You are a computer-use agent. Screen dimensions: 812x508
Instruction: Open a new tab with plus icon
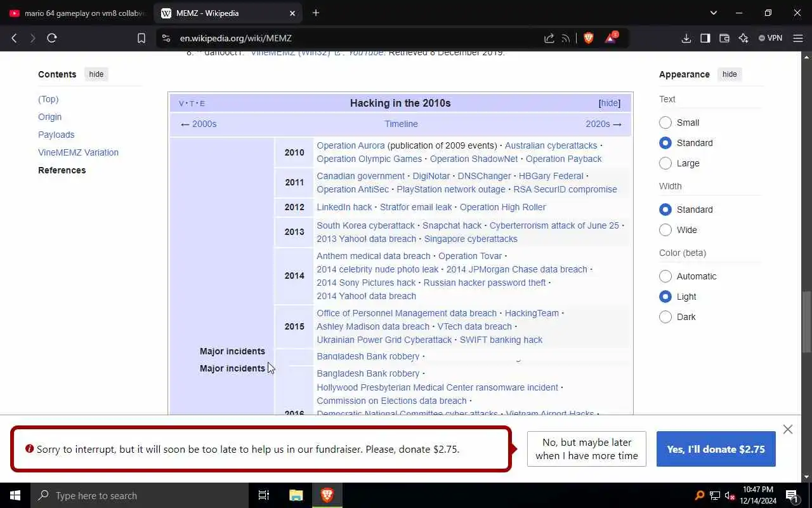(x=316, y=13)
